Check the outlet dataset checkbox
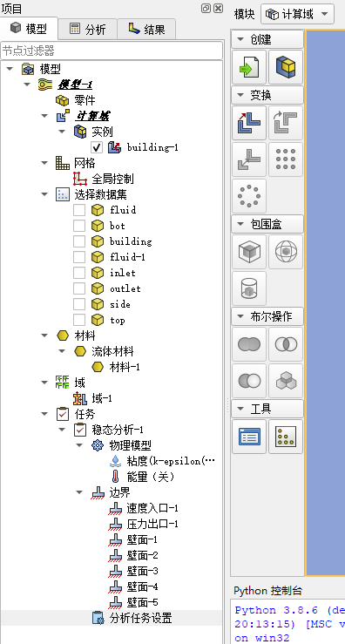 pos(79,288)
